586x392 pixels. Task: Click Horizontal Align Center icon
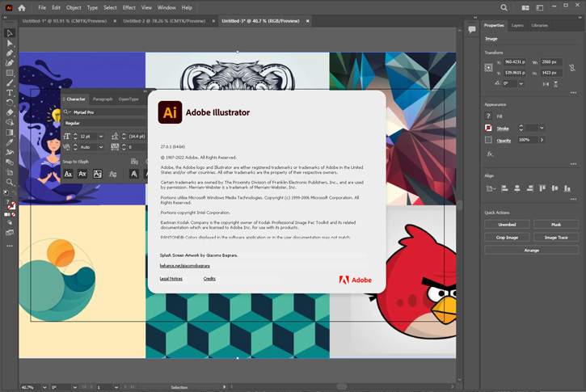(517, 188)
